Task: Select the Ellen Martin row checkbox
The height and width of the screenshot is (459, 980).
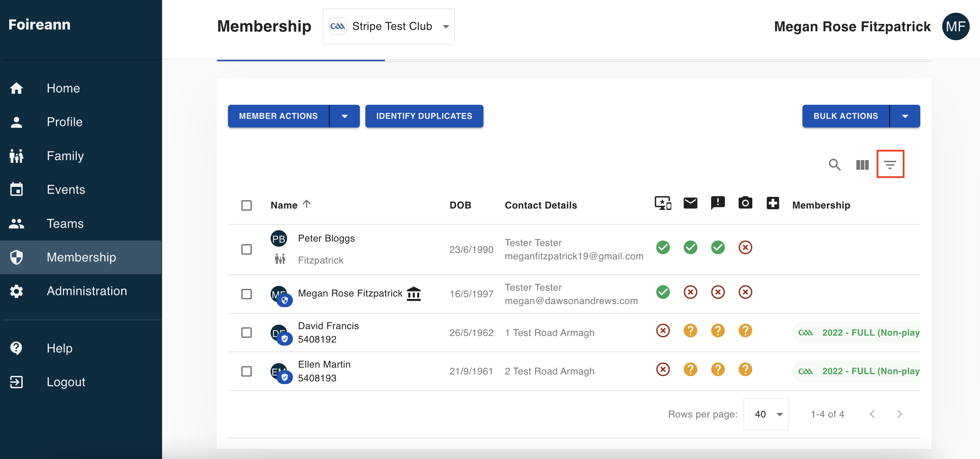Action: click(247, 371)
